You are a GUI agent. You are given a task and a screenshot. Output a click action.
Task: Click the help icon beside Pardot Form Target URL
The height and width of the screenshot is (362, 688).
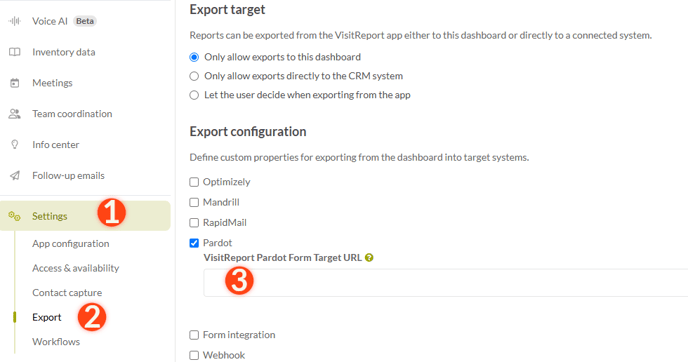(x=369, y=258)
